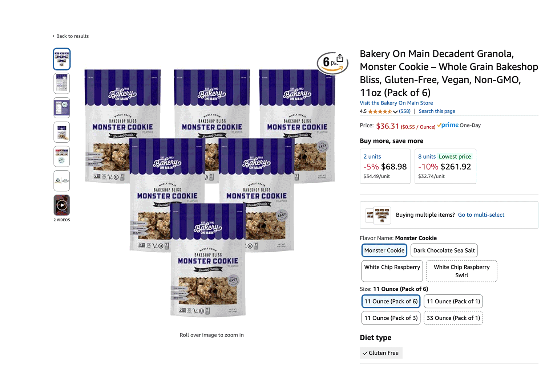The height and width of the screenshot is (392, 545).
Task: Open Go to multi-select link
Action: [x=481, y=215]
